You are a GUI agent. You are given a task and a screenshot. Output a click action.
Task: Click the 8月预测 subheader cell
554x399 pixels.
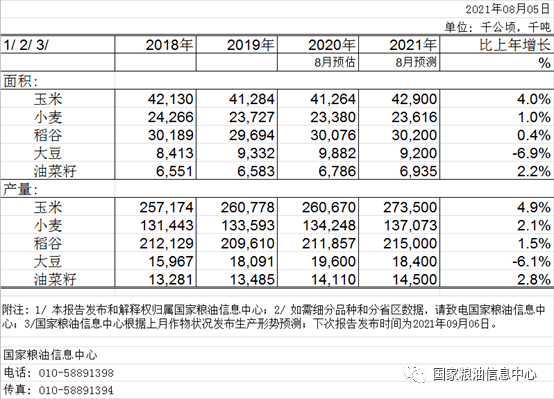coord(416,62)
